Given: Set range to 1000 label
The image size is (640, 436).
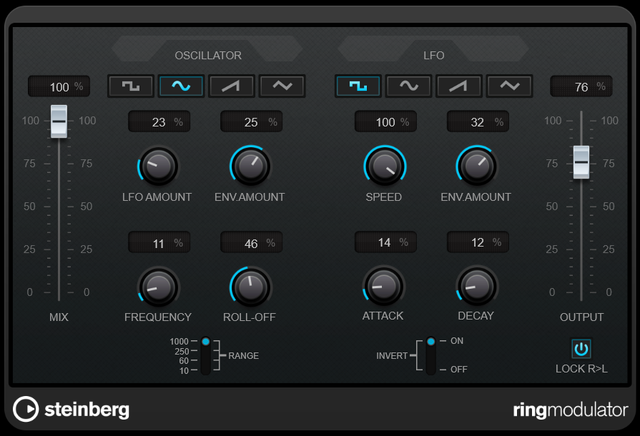Looking at the screenshot, I should (x=179, y=341).
